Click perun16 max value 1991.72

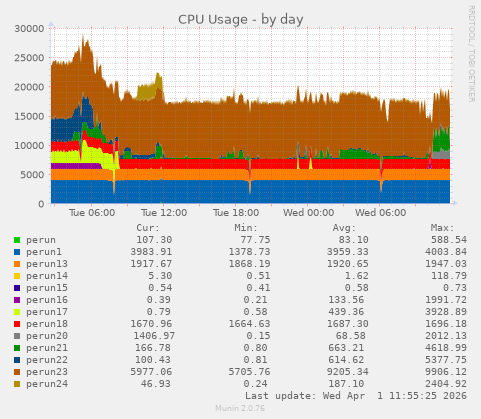446,300
